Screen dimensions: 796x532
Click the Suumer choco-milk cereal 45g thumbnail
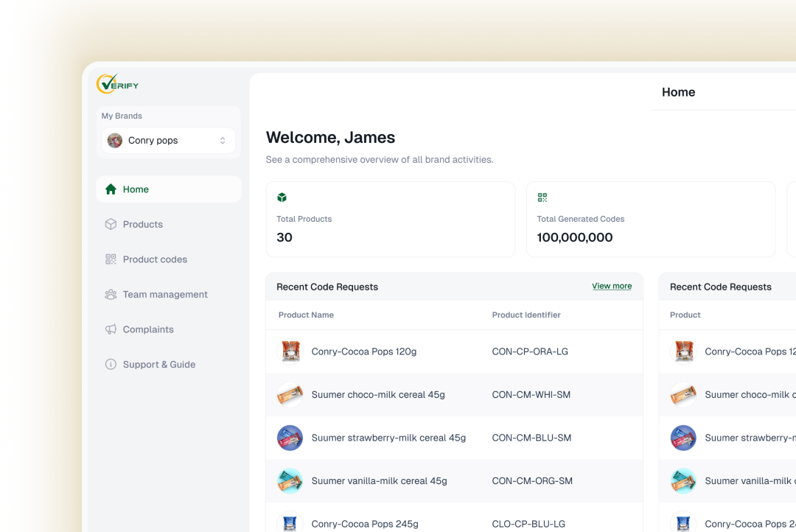[290, 395]
